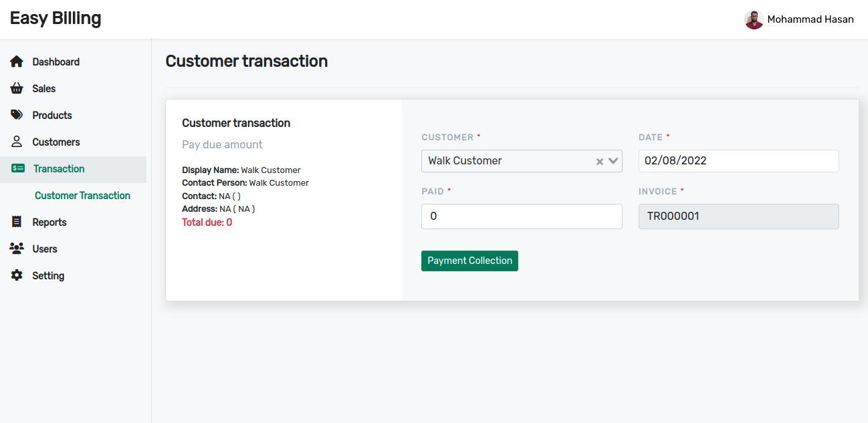Click the Products tag icon
Screen dimensions: 868x423
tap(17, 115)
